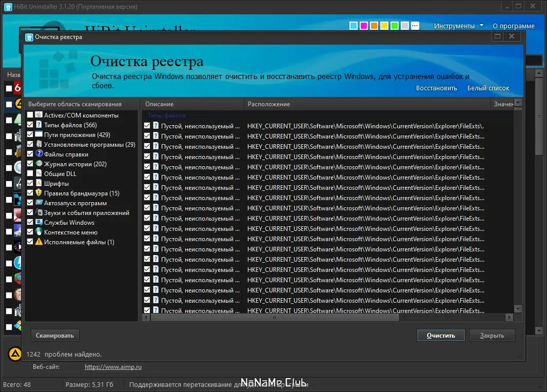The height and width of the screenshot is (392, 547).
Task: Sort by 'Описание' column header
Action: coord(192,104)
